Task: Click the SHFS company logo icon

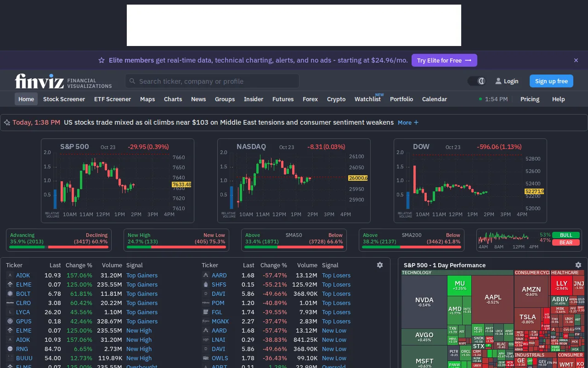Action: coord(206,284)
